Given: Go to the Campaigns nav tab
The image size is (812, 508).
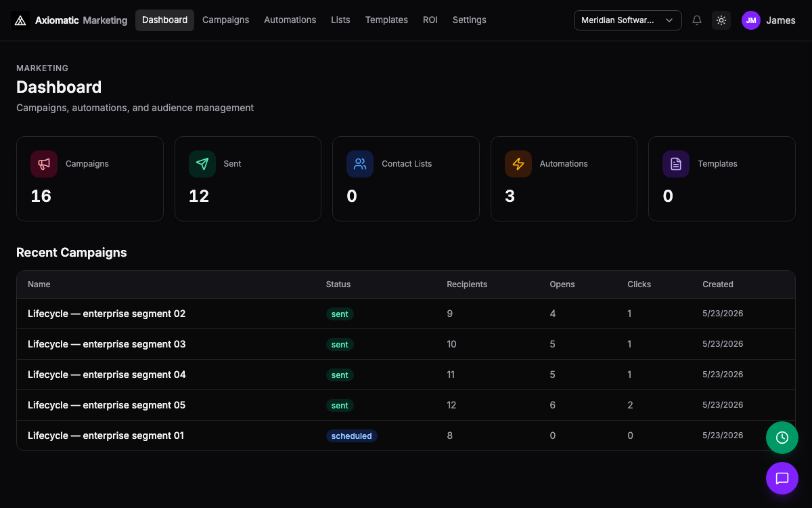Looking at the screenshot, I should 226,20.
